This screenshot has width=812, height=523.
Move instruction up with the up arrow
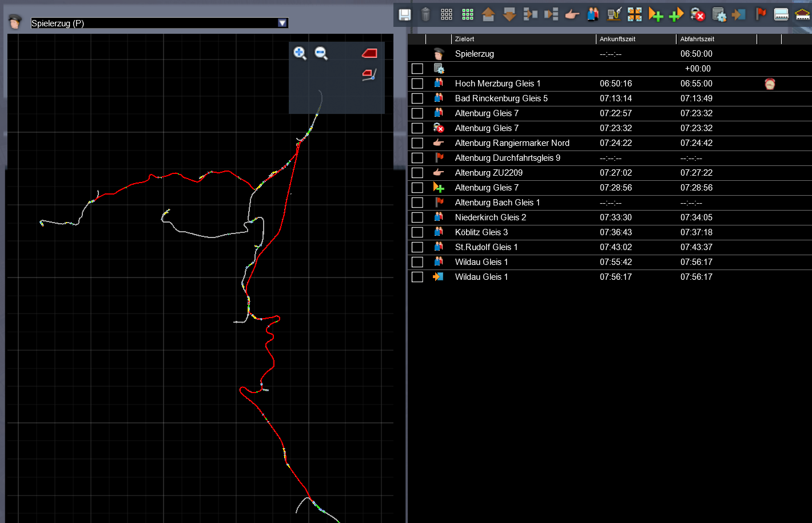[488, 15]
